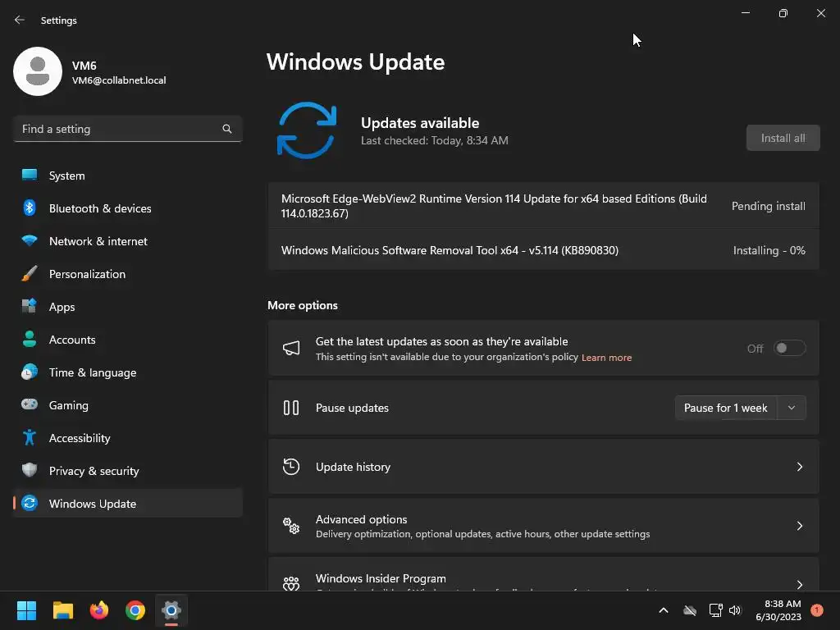Select the Apps category

pos(127,307)
